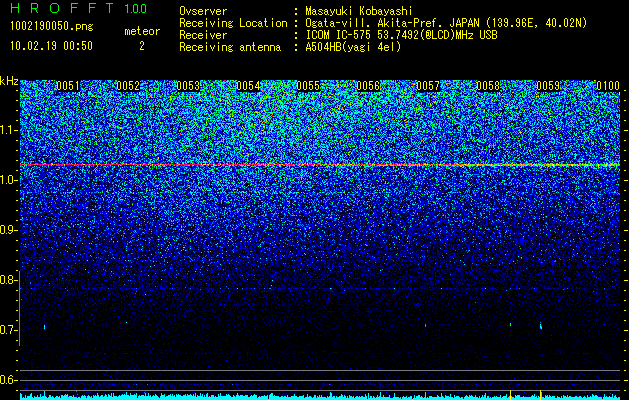Click the 0.7 kHz axis label

point(8,330)
